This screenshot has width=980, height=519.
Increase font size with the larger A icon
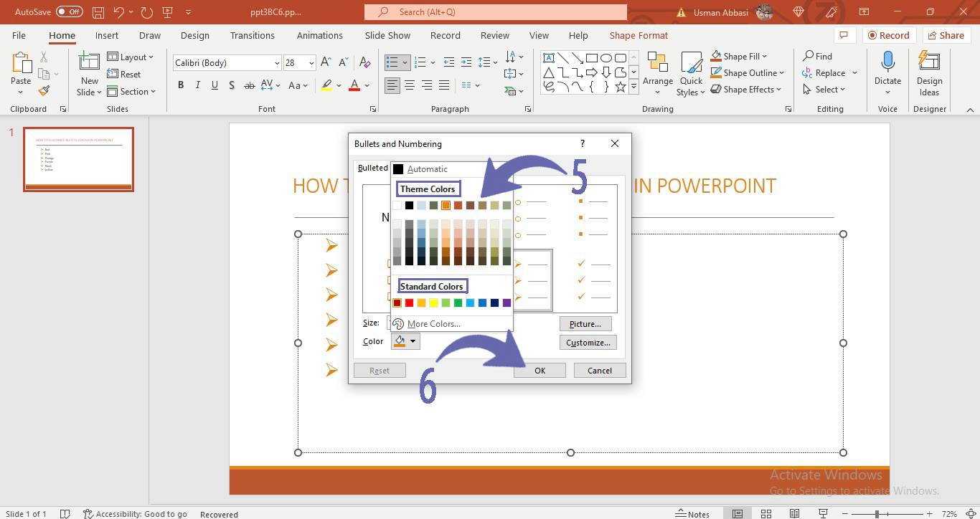326,62
